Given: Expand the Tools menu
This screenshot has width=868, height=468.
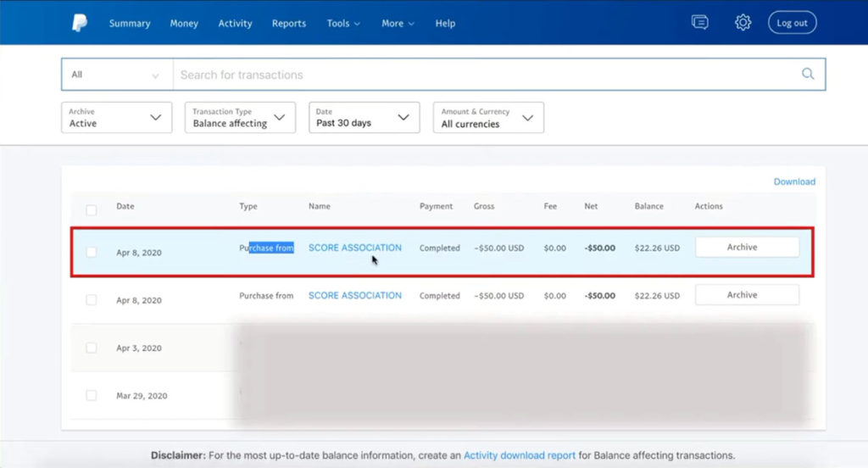Looking at the screenshot, I should (343, 23).
